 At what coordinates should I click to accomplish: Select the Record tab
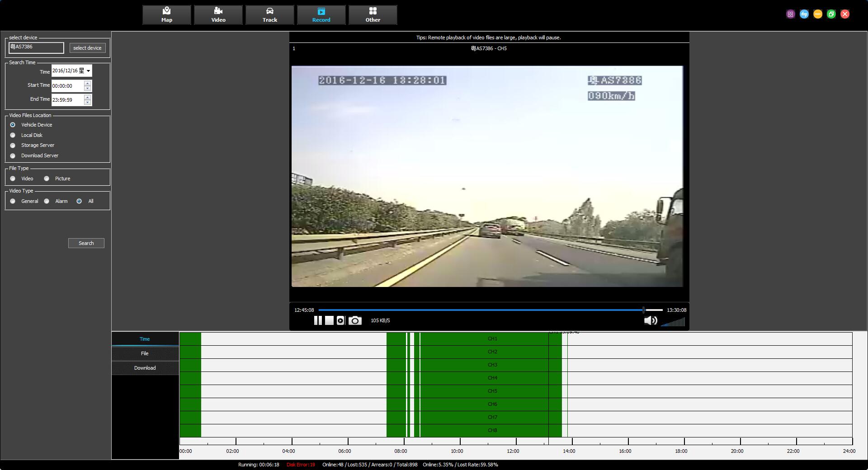click(x=321, y=15)
